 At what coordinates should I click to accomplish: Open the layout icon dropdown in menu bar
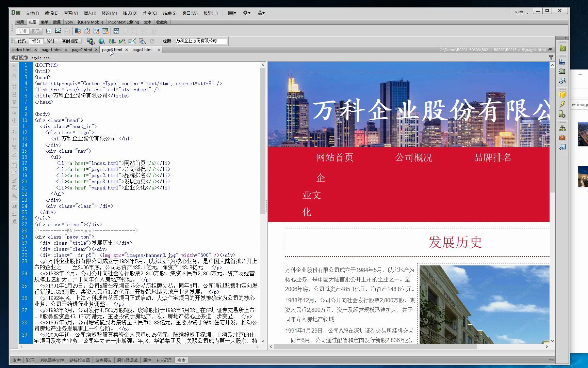coord(232,13)
